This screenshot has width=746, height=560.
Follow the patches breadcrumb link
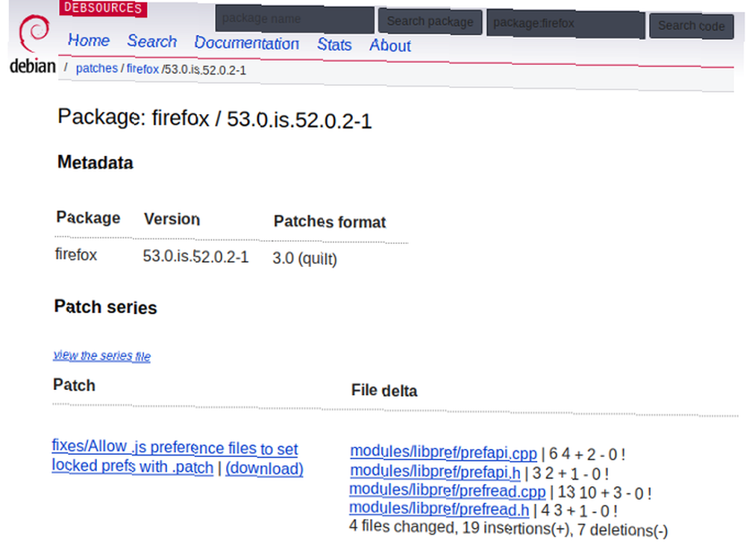pyautogui.click(x=96, y=69)
